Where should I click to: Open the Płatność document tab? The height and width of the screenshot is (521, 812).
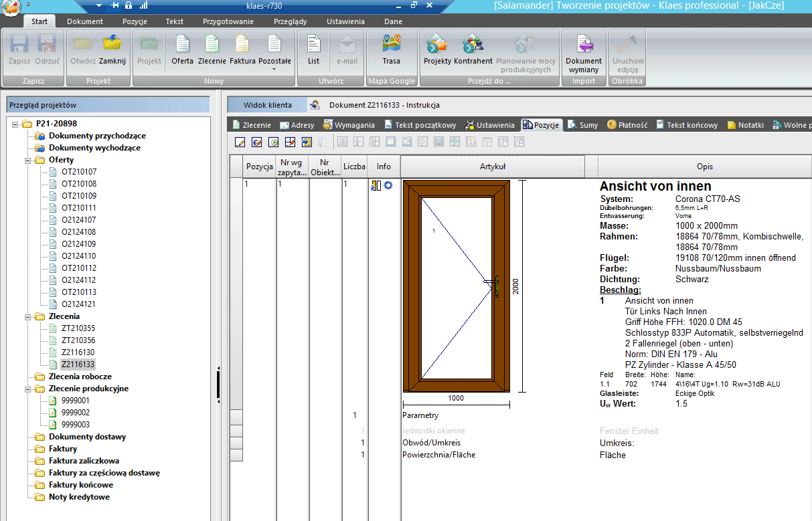628,125
